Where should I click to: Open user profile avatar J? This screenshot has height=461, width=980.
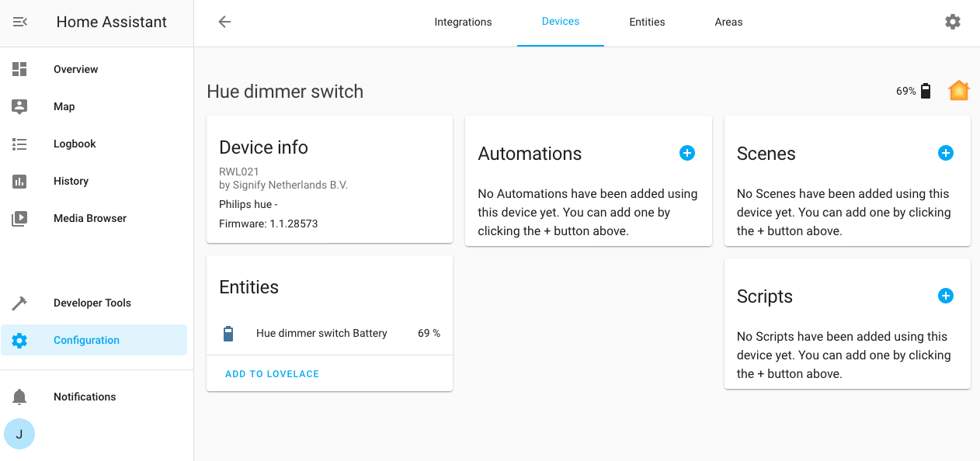19,435
